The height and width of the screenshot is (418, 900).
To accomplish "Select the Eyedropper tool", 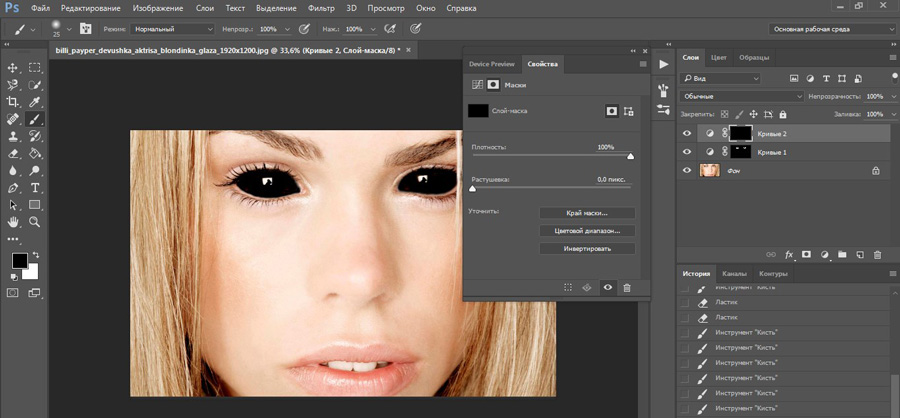I will (35, 101).
